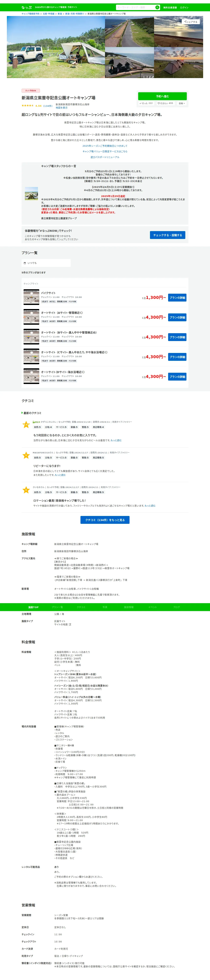Image resolution: width=210 pixels, height=980 pixels.
Task: Click the star badge on the MASAYUKI310 review
Action: tap(26, 455)
